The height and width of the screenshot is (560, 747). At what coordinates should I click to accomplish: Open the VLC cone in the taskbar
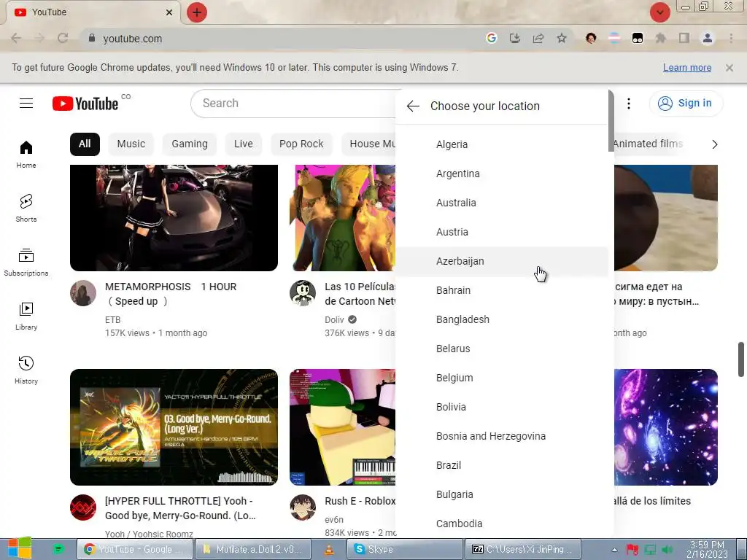[x=329, y=549]
